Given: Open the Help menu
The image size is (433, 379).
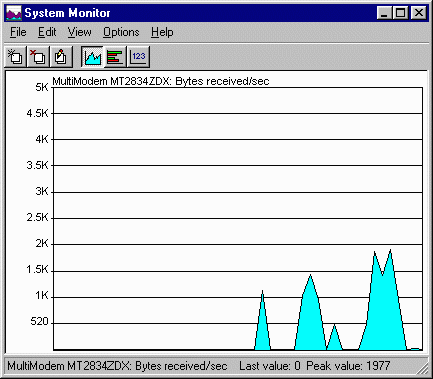Looking at the screenshot, I should [x=162, y=32].
